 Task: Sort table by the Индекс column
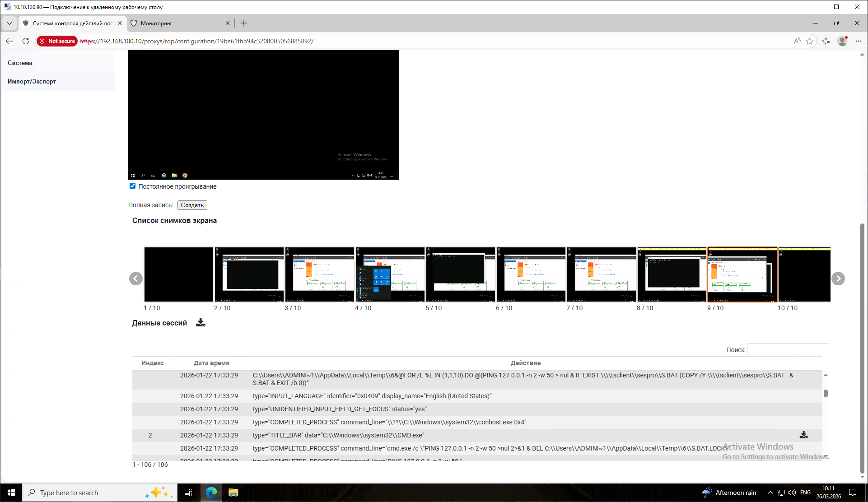pyautogui.click(x=152, y=363)
